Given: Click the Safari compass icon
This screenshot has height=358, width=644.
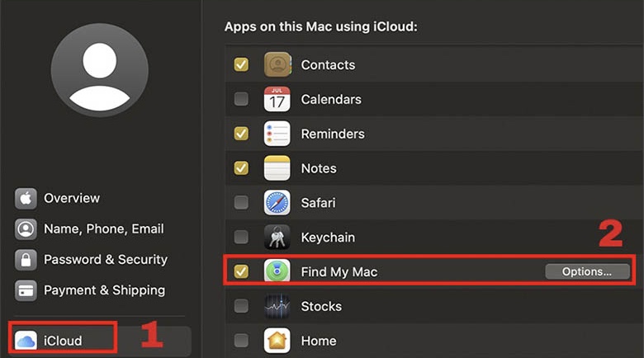Looking at the screenshot, I should [x=277, y=202].
